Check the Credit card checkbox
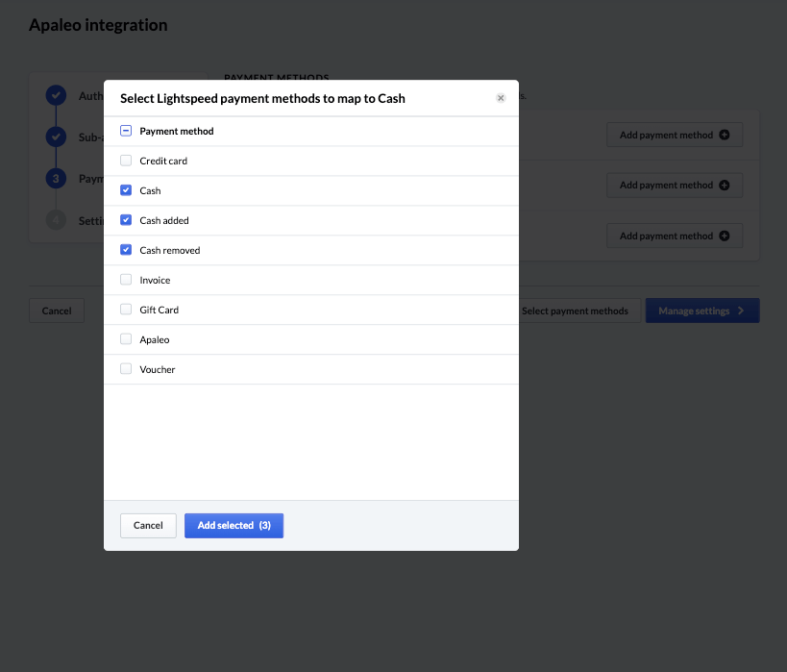The width and height of the screenshot is (787, 672). 126,160
